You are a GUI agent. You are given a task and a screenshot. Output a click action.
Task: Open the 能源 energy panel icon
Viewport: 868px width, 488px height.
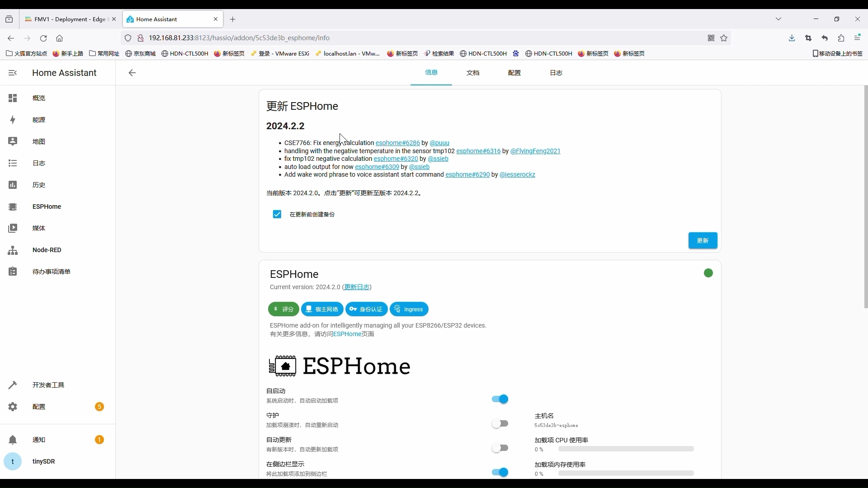coord(13,120)
